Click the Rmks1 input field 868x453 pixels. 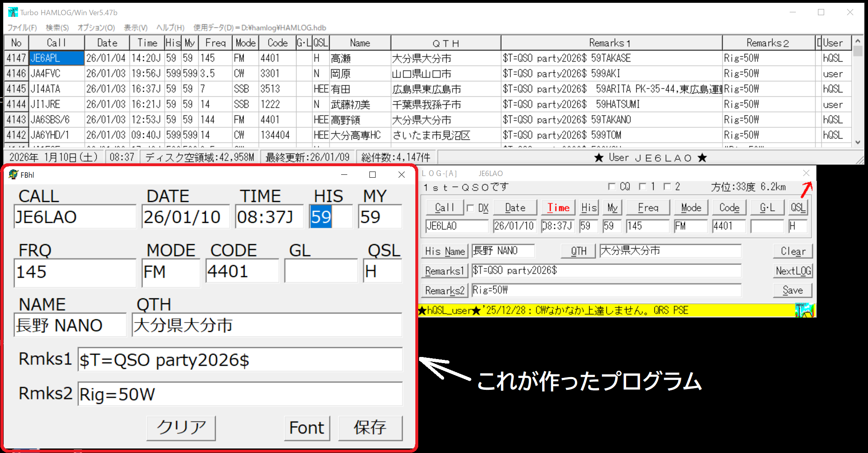tap(240, 360)
